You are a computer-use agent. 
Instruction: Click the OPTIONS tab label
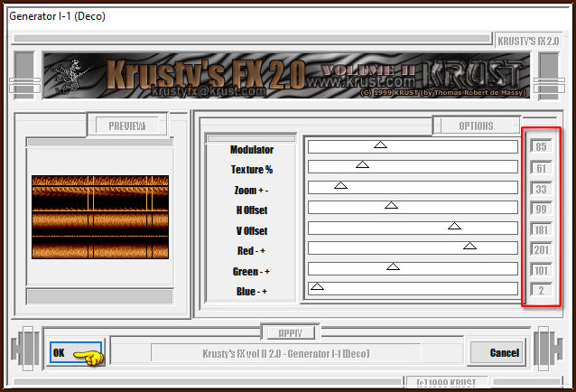(x=476, y=126)
